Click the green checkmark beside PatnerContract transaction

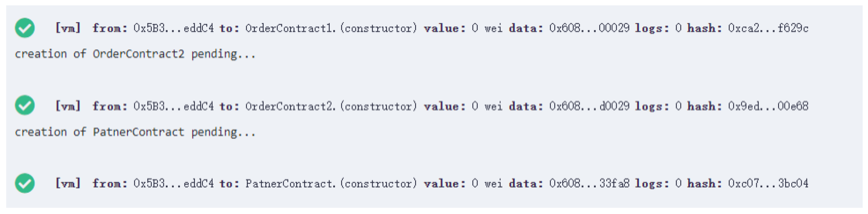[25, 183]
